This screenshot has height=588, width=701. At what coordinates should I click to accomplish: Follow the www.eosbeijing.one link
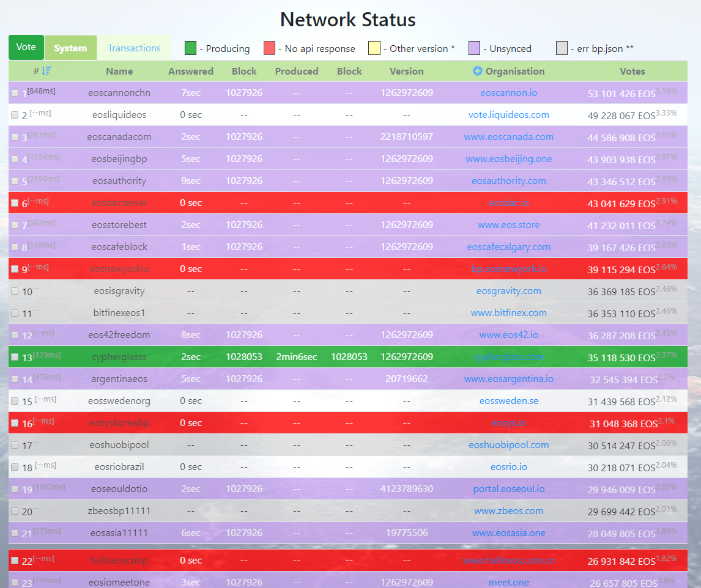pyautogui.click(x=509, y=159)
